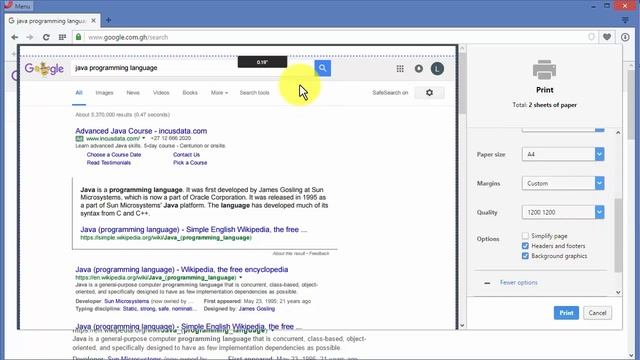Open the Choose a Course Date link
The width and height of the screenshot is (640, 360).
coord(114,155)
